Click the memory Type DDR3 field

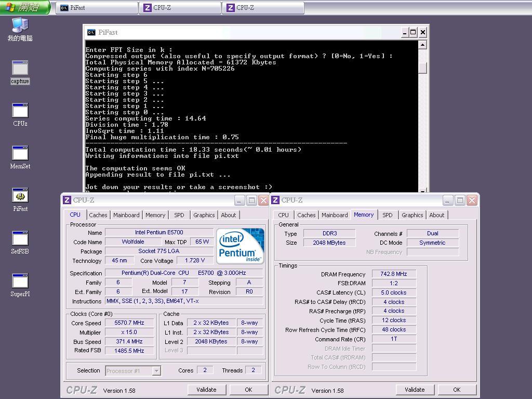coord(329,233)
